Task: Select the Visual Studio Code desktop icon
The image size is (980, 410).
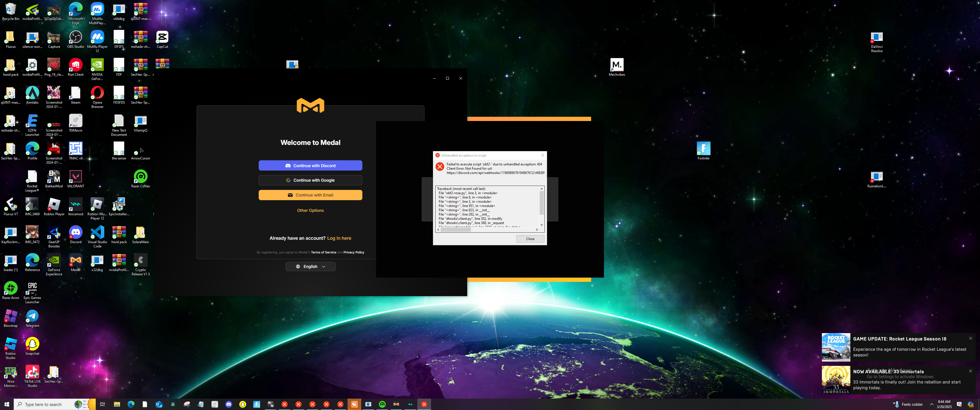Action: pyautogui.click(x=97, y=235)
